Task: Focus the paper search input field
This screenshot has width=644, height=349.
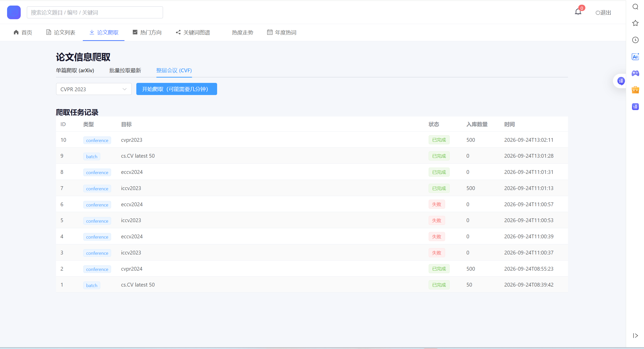Action: [x=95, y=12]
